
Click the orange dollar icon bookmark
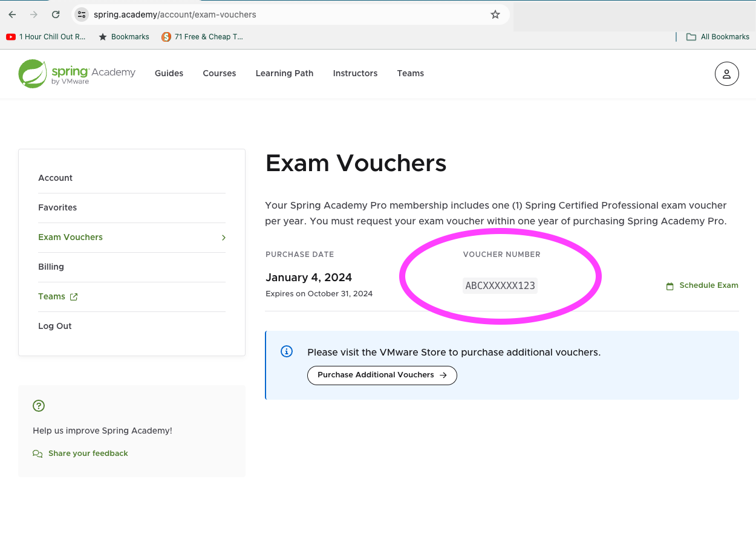point(166,37)
